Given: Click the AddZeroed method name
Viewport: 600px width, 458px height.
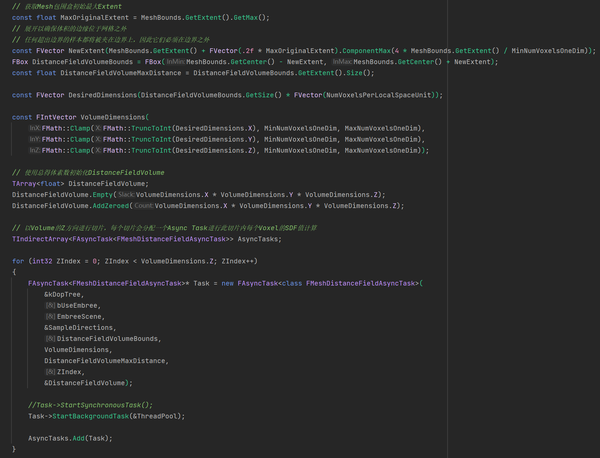Looking at the screenshot, I should [111, 206].
